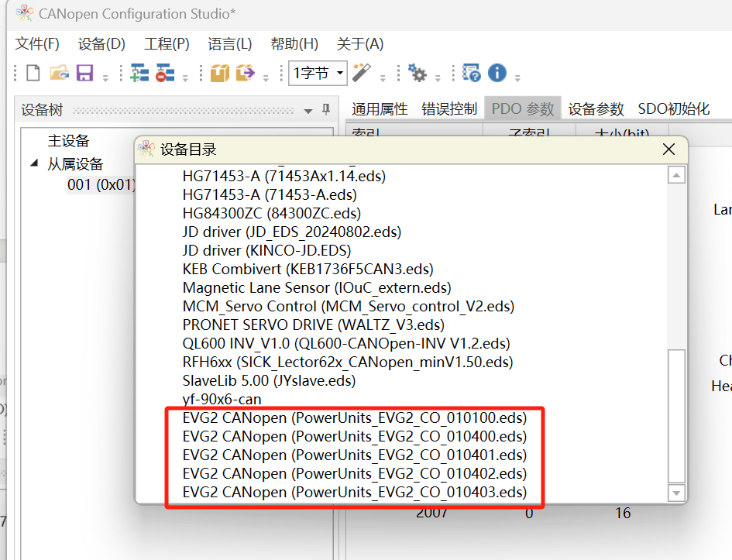The height and width of the screenshot is (560, 732).
Task: Select EVG2 CANopen PowerUnits_EVG2_CO_010100.eds entry
Action: 354,417
